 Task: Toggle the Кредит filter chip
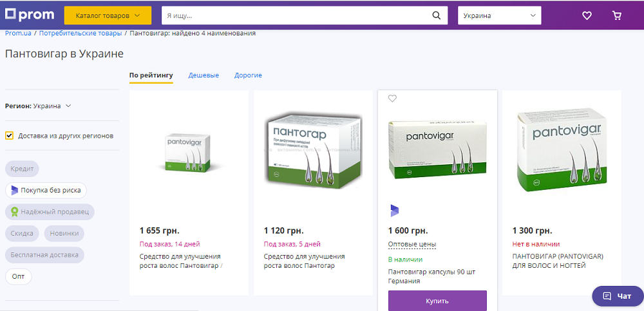pos(22,169)
